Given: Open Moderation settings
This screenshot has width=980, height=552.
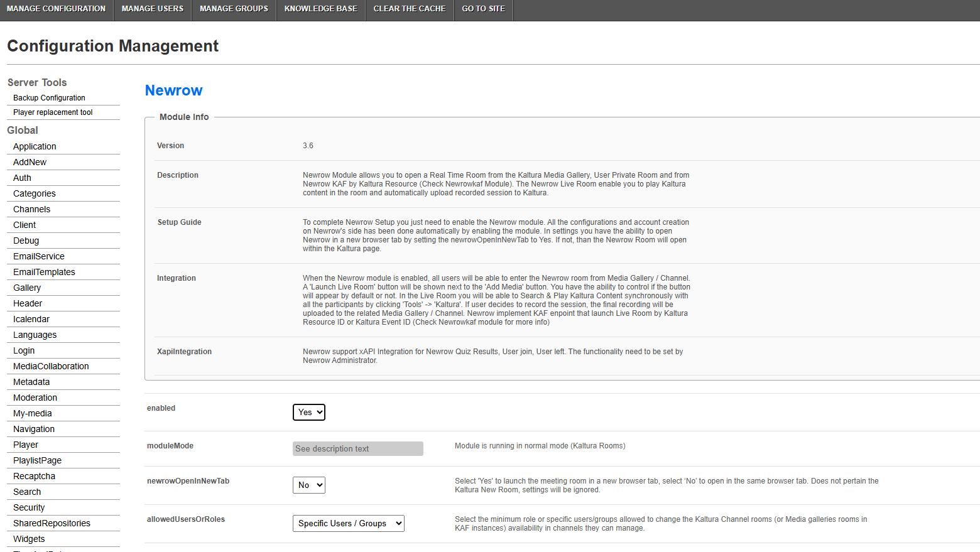Looking at the screenshot, I should pyautogui.click(x=35, y=398).
